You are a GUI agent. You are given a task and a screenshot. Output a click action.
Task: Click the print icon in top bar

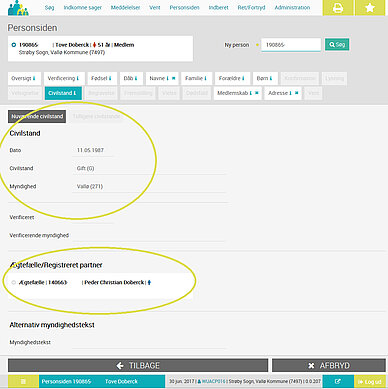pyautogui.click(x=338, y=8)
